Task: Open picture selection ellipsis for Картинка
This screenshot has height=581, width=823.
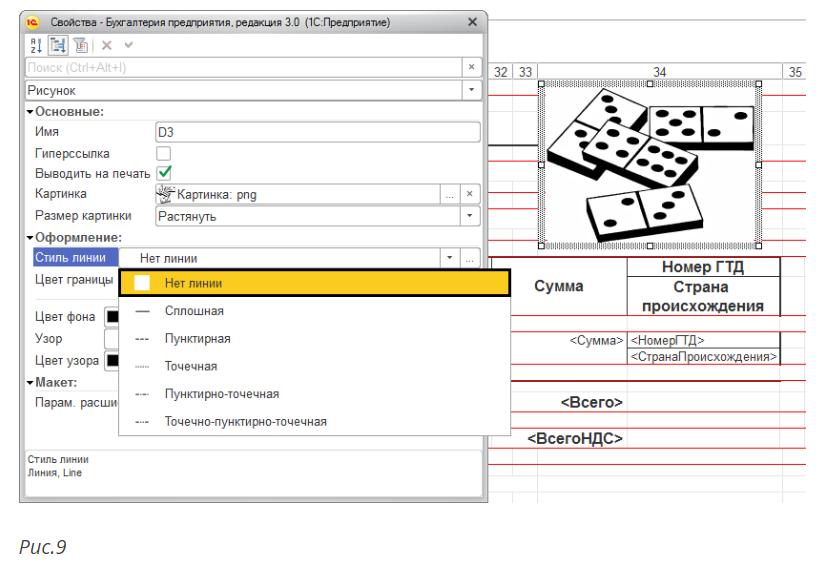Action: point(450,194)
